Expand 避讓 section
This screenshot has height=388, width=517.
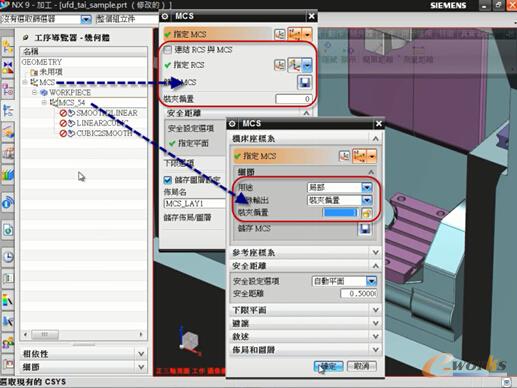[375, 323]
